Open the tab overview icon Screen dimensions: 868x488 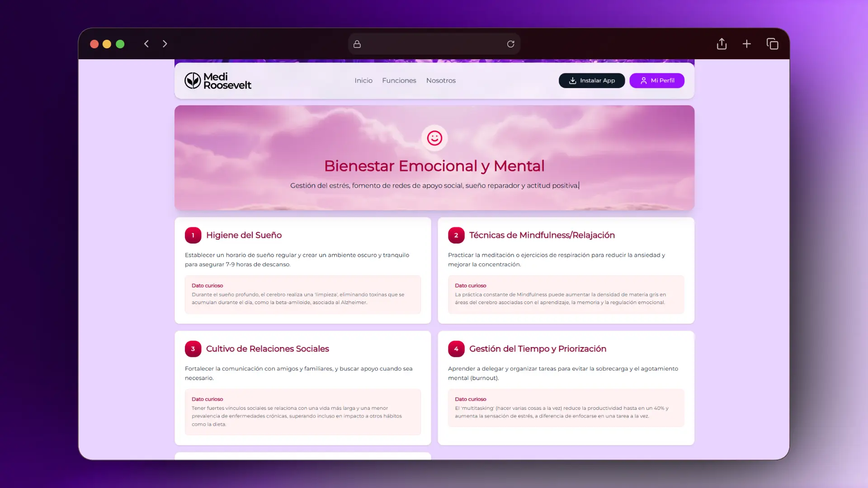pos(773,44)
